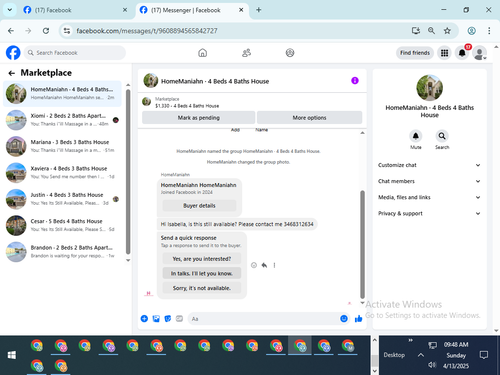Open Brandon 2 Beds 2 Baths Apart chat

62,251
